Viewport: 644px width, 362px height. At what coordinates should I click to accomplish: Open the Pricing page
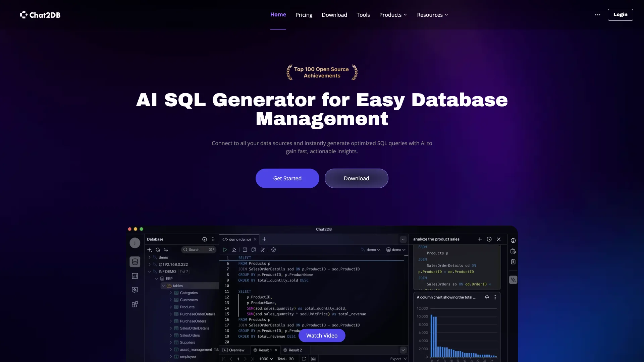(304, 15)
